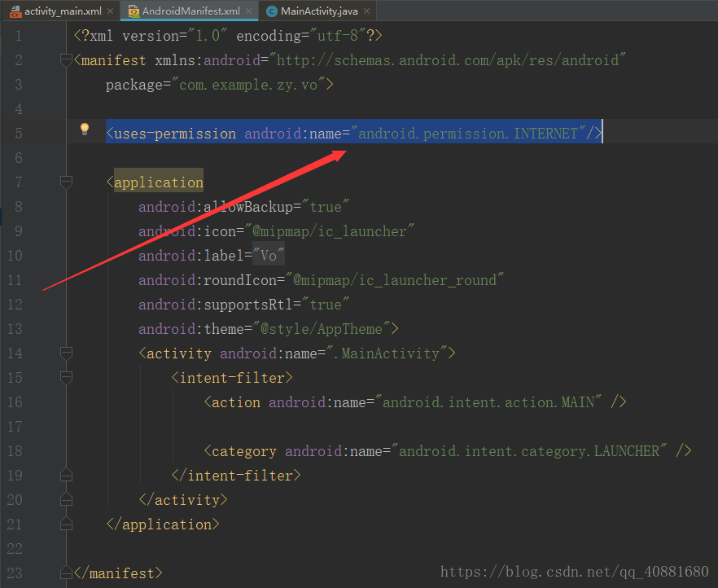
Task: Close the MainActivity.java tab
Action: pyautogui.click(x=367, y=11)
